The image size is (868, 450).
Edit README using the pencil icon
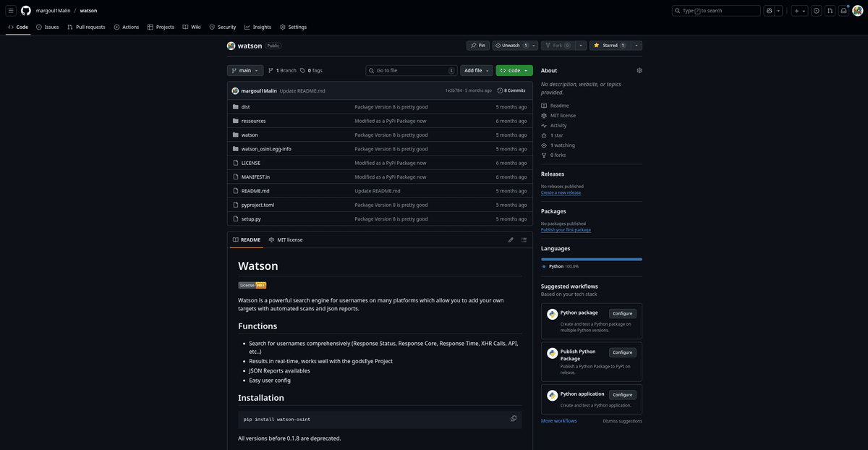[511, 239]
